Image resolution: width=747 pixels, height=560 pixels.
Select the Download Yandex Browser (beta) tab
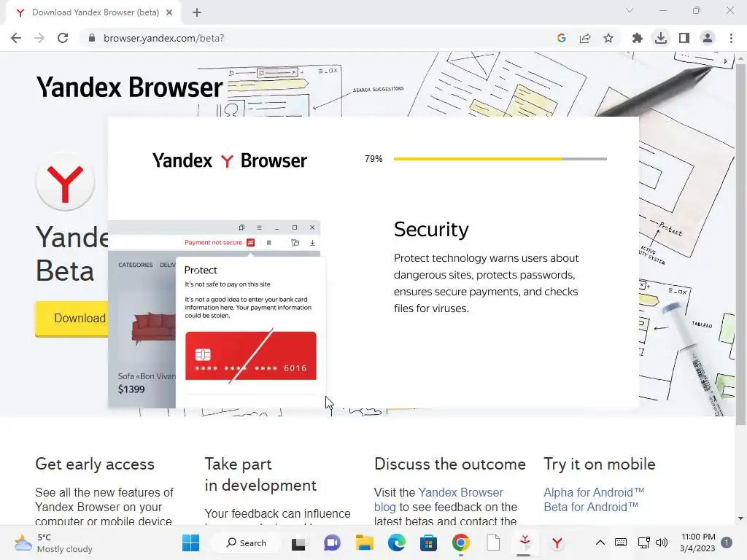click(93, 13)
